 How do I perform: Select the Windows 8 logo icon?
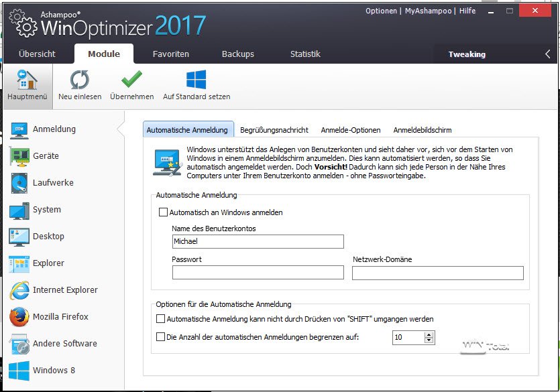[19, 371]
